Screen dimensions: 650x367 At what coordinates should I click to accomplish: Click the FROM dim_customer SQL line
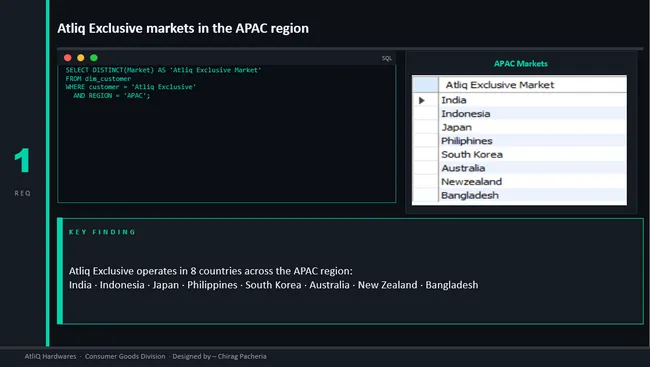click(x=98, y=78)
